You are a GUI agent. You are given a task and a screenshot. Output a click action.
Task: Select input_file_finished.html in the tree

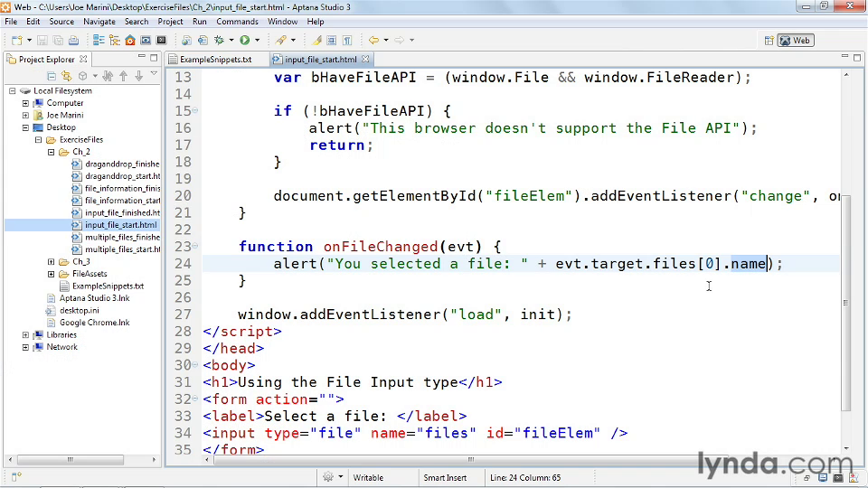(122, 212)
